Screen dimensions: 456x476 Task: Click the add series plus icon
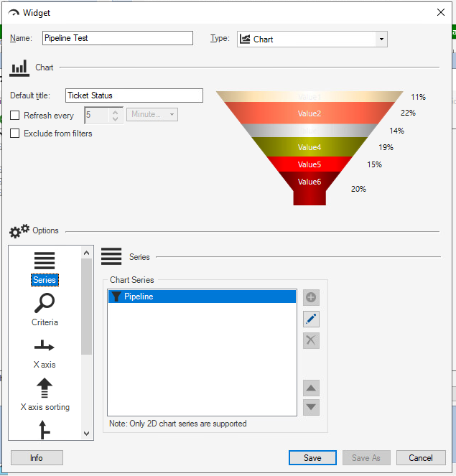pos(311,297)
